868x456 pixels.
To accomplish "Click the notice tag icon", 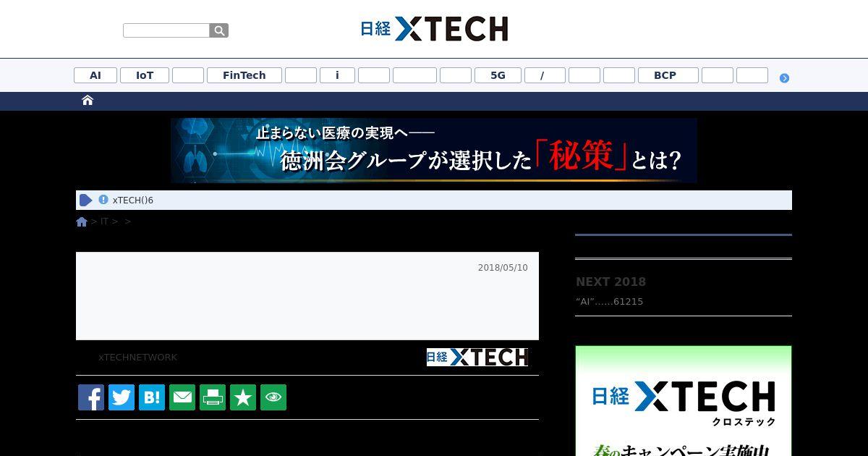I will 85,200.
